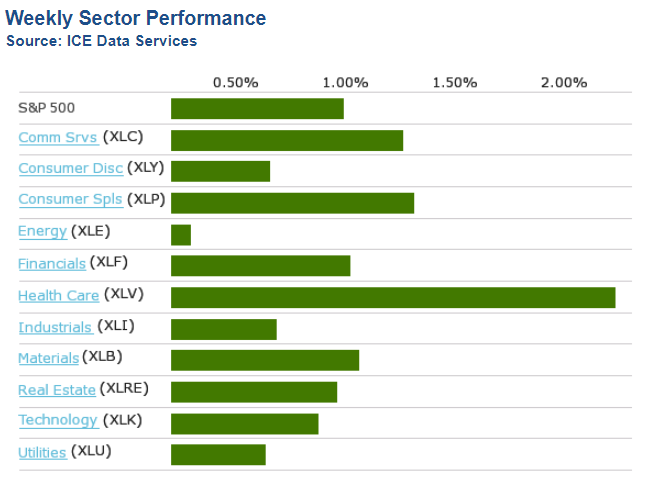
Task: Click the Health Care link
Action: tap(58, 295)
